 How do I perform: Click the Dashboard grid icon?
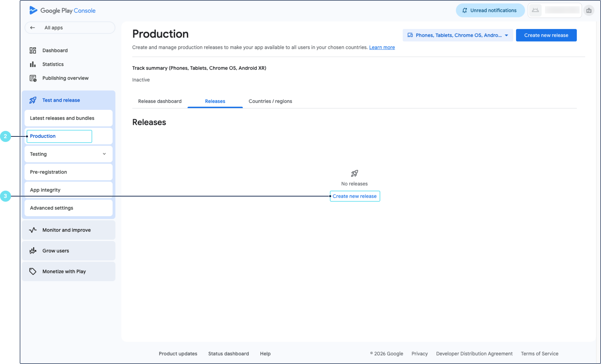[33, 50]
